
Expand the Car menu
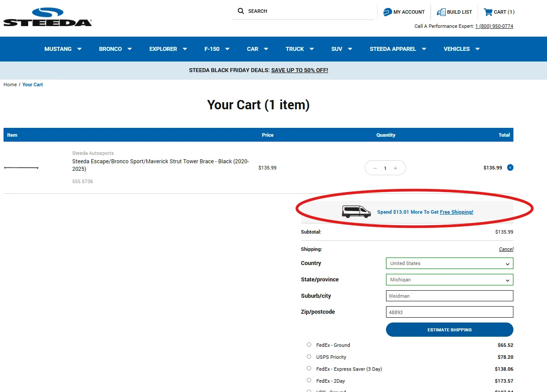point(257,49)
